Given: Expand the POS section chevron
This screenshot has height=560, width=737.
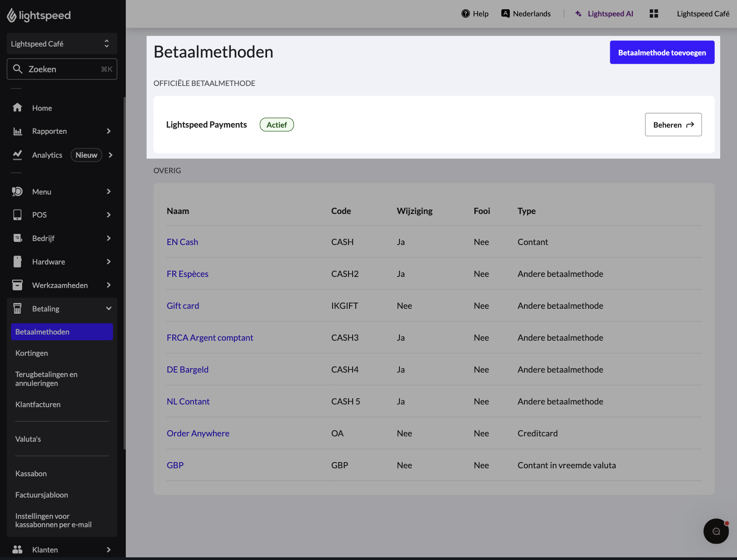Looking at the screenshot, I should 109,215.
